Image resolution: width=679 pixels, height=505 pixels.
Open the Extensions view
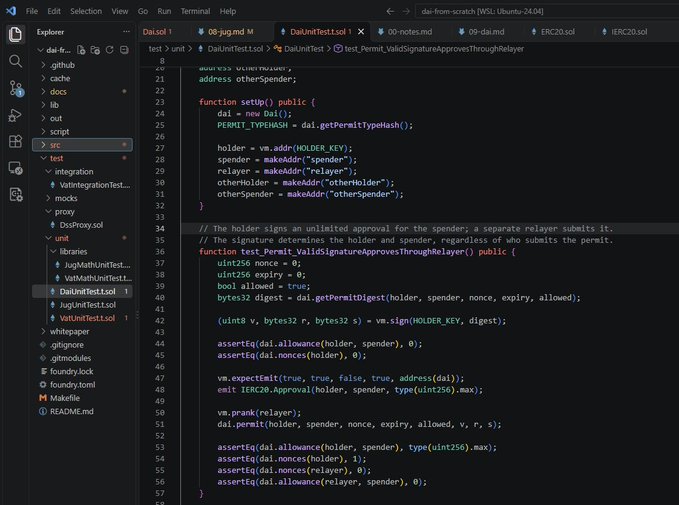[15, 141]
